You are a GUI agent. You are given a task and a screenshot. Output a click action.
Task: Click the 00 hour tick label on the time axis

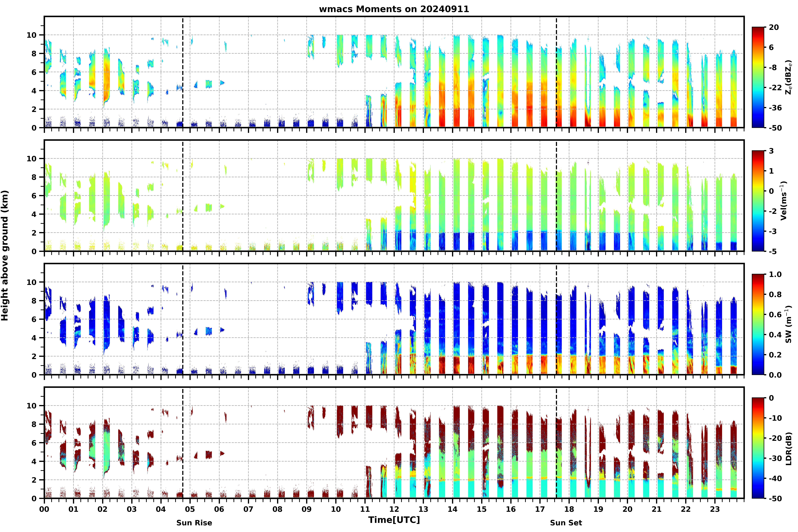pos(44,509)
